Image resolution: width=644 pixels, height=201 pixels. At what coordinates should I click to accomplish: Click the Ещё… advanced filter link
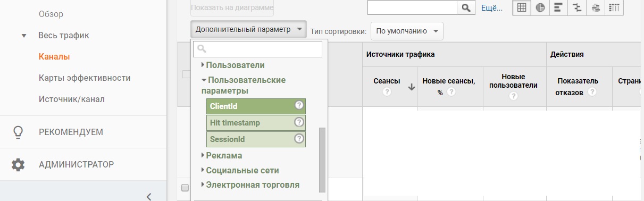pyautogui.click(x=492, y=8)
